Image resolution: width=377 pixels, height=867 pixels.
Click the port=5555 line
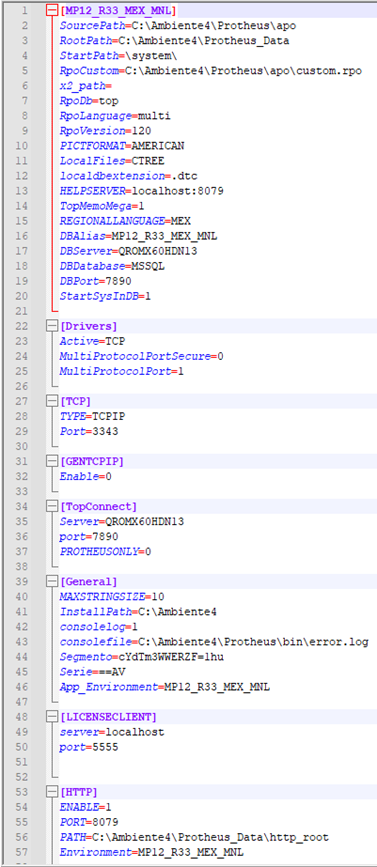pyautogui.click(x=89, y=747)
